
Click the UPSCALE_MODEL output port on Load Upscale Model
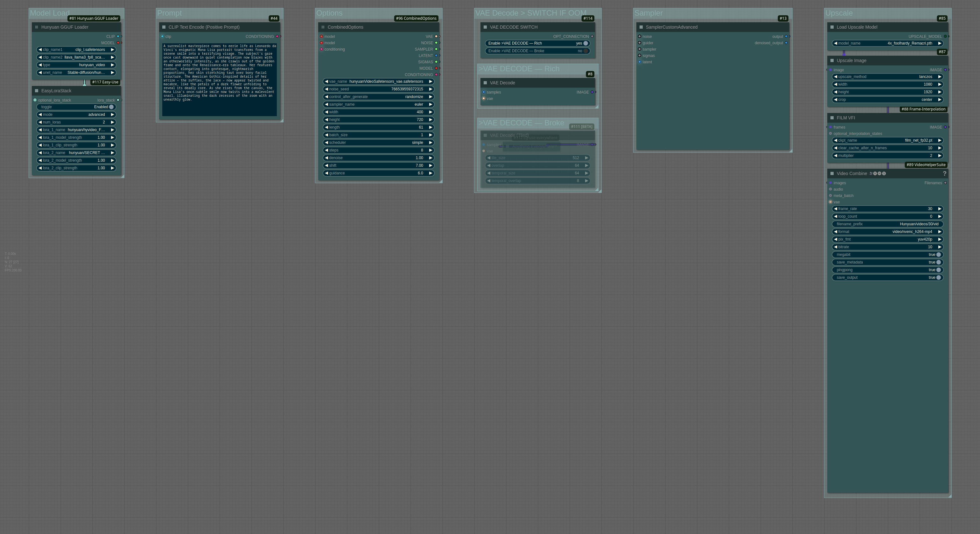point(945,37)
